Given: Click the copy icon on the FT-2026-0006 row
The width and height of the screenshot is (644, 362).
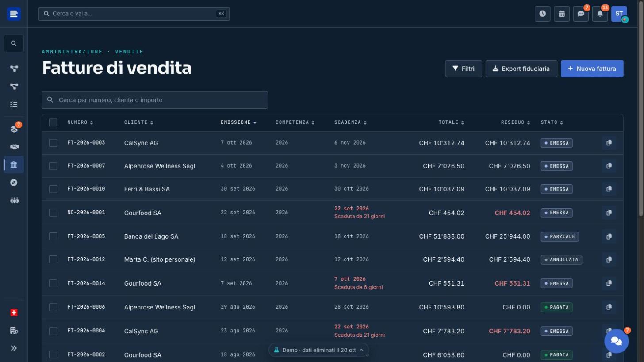Looking at the screenshot, I should [x=609, y=307].
